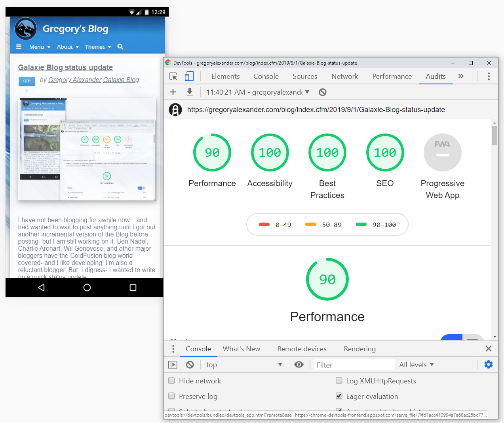This screenshot has width=504, height=423.
Task: Open Galaxie Blog status update title link
Action: click(x=65, y=67)
